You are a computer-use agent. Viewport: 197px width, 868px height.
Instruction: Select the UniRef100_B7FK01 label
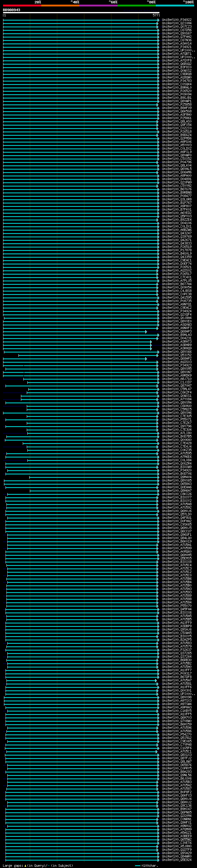pyautogui.click(x=177, y=210)
